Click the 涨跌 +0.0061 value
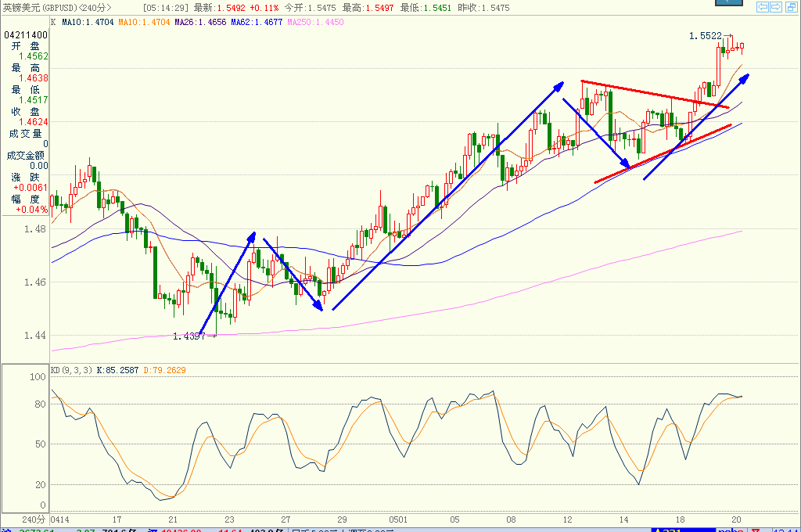 point(31,188)
